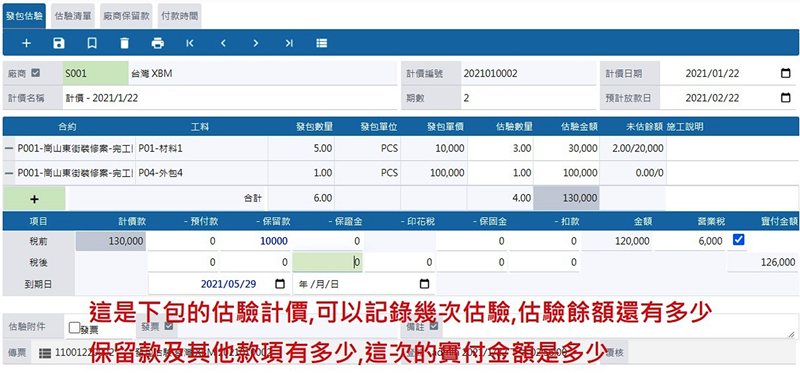Select the P01-材料1 item cell
This screenshot has width=800, height=373.
point(202,148)
